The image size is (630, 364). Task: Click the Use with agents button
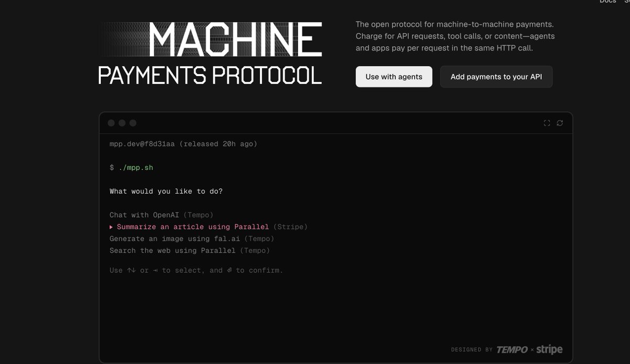(x=394, y=77)
